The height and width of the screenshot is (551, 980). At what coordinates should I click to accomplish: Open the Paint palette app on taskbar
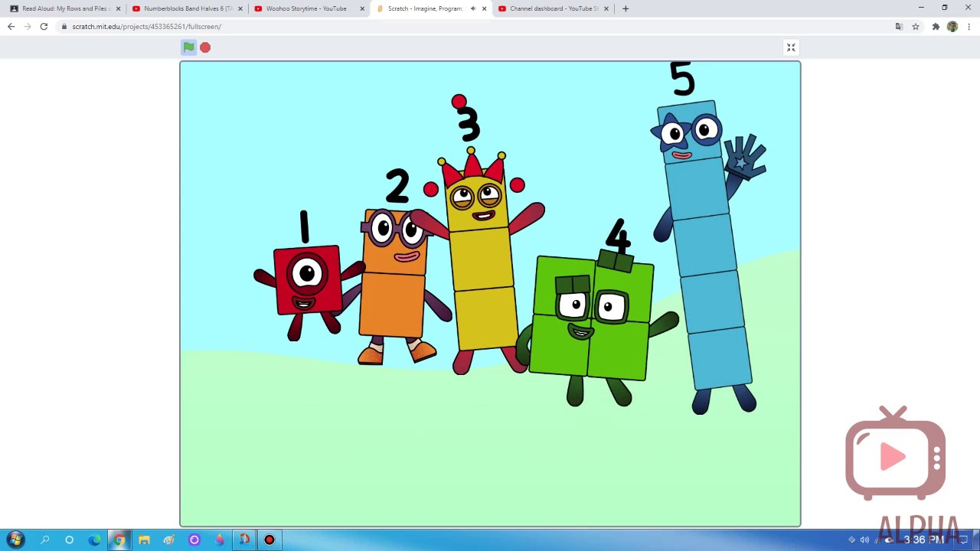(169, 540)
